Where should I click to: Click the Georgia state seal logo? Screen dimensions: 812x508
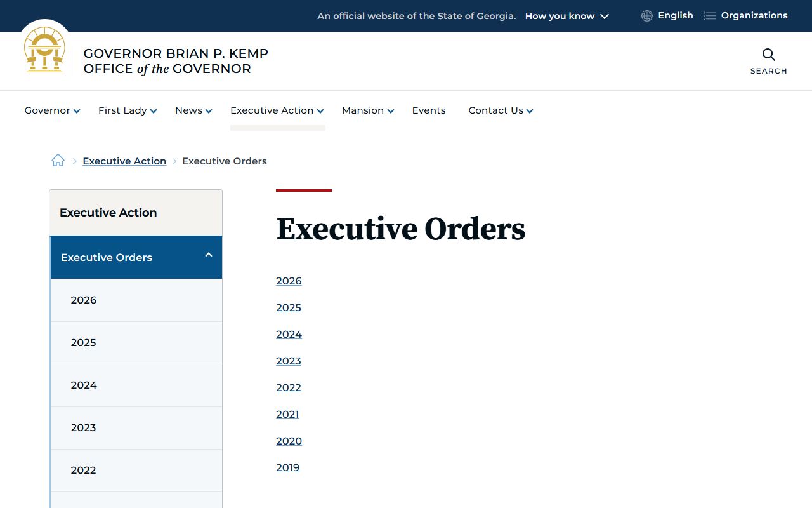click(44, 50)
